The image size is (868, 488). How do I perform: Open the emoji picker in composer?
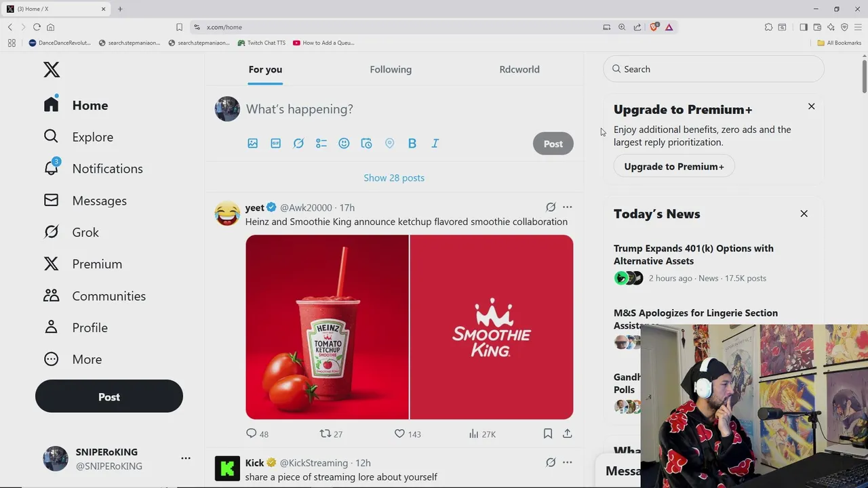[344, 144]
